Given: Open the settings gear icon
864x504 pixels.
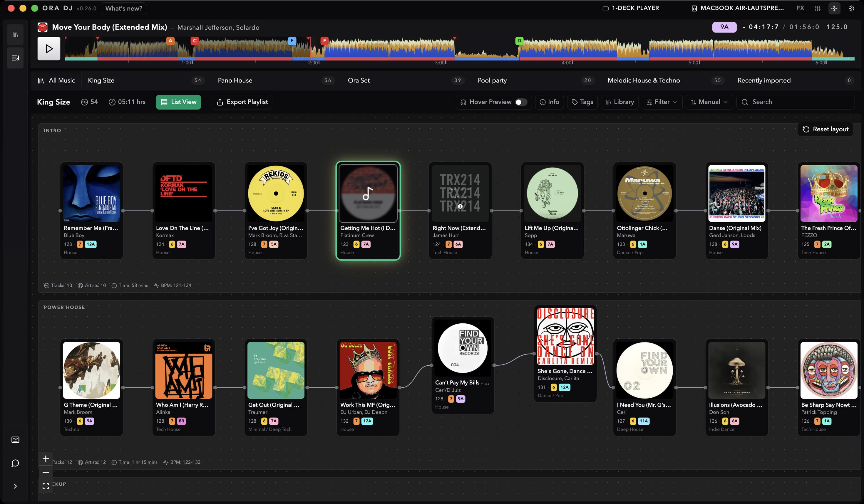Looking at the screenshot, I should 851,8.
